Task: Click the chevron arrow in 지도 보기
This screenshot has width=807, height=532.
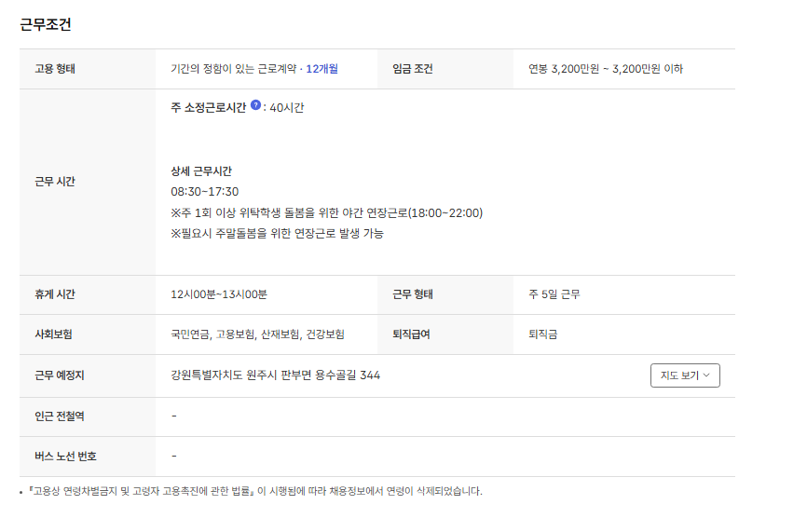Action: click(706, 375)
